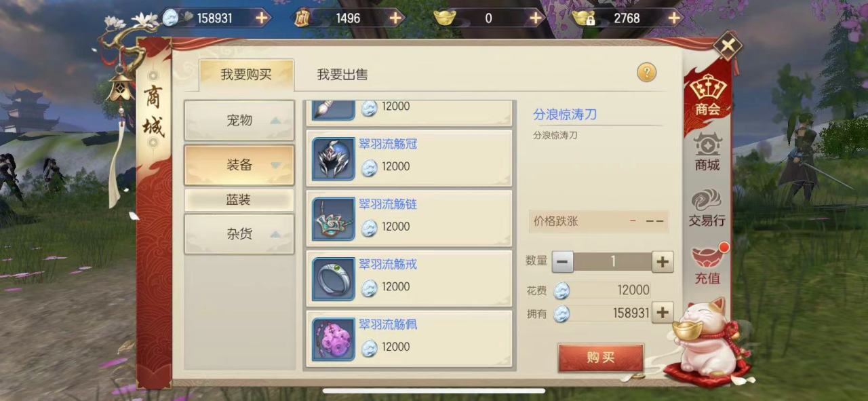Select the 翠羽流觞戒 ring item icon
Viewport: 868px width, 401px height.
point(334,279)
